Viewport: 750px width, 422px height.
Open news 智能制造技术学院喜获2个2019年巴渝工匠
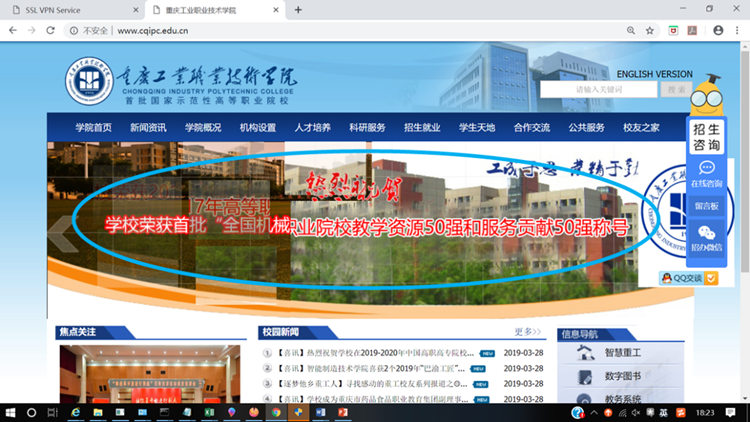click(371, 368)
